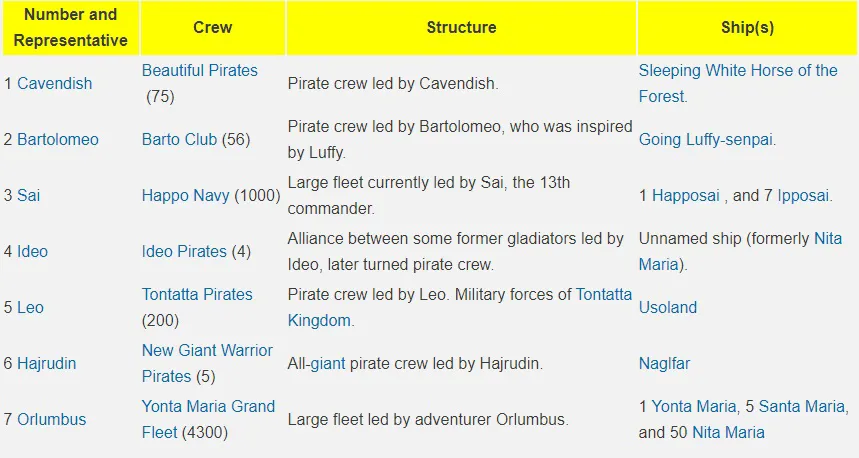Click the Usoland ship link
The height and width of the screenshot is (458, 859).
tap(668, 308)
